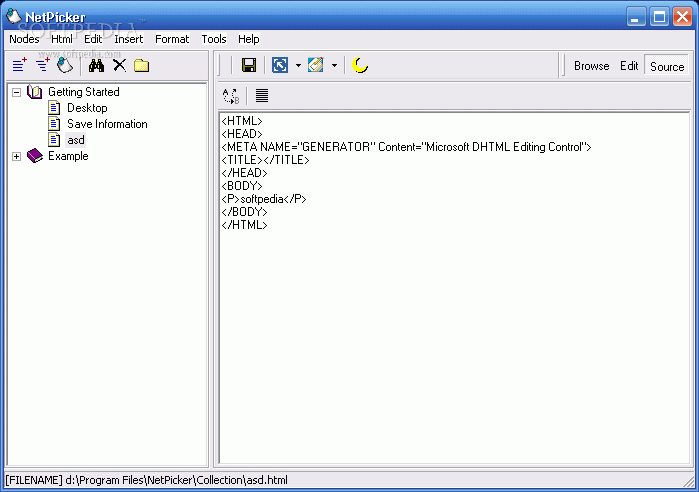Expand the Example tree node
699x492 pixels.
(x=16, y=156)
